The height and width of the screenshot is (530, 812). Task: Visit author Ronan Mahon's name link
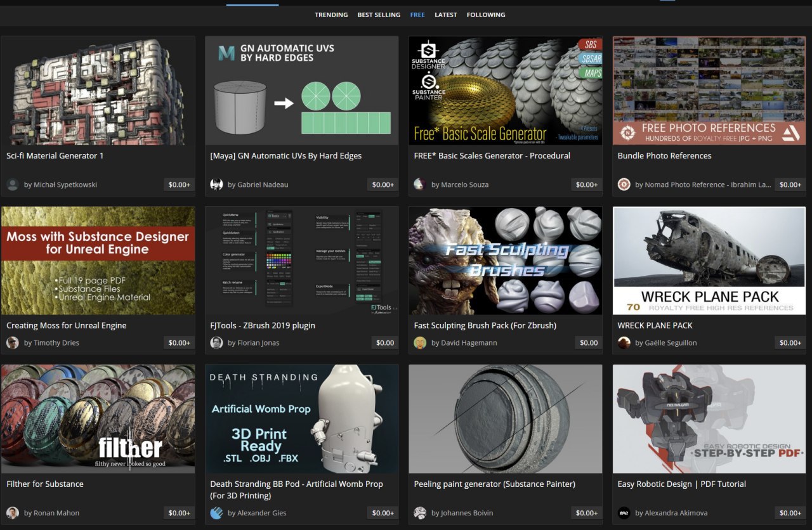coord(56,513)
